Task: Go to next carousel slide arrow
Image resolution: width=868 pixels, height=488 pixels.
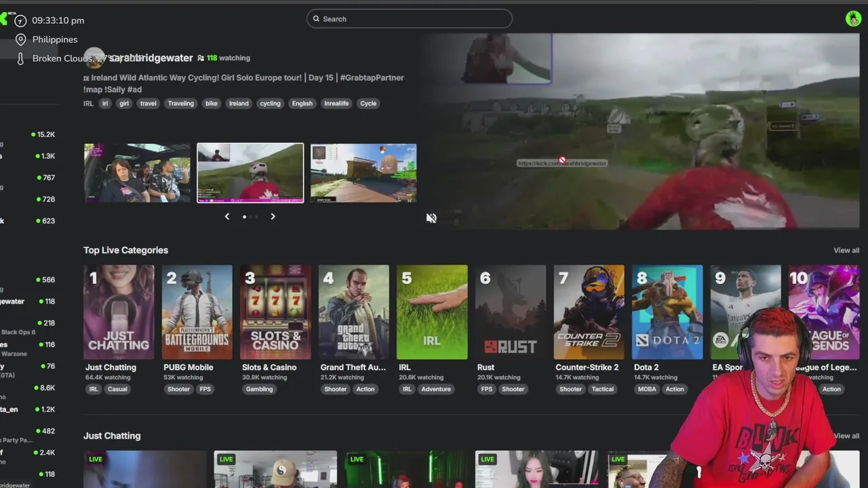Action: pyautogui.click(x=273, y=216)
